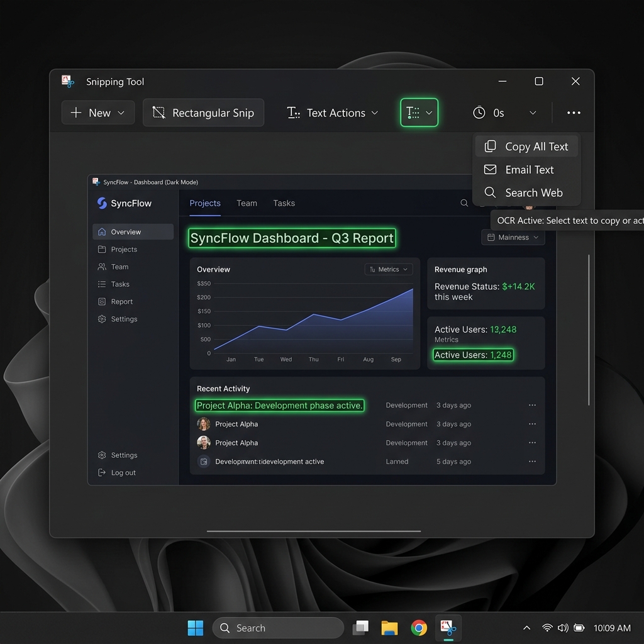The width and height of the screenshot is (644, 644).
Task: Click Active Users 13,248 value
Action: (503, 330)
